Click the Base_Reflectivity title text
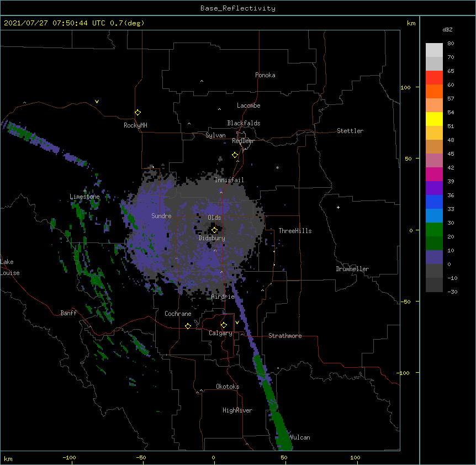 (x=238, y=8)
